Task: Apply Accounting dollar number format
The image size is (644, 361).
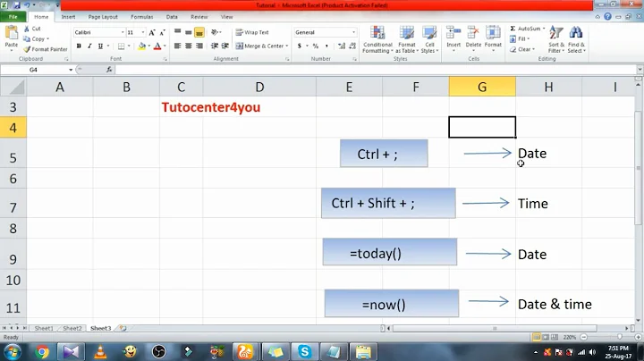Action: 300,46
